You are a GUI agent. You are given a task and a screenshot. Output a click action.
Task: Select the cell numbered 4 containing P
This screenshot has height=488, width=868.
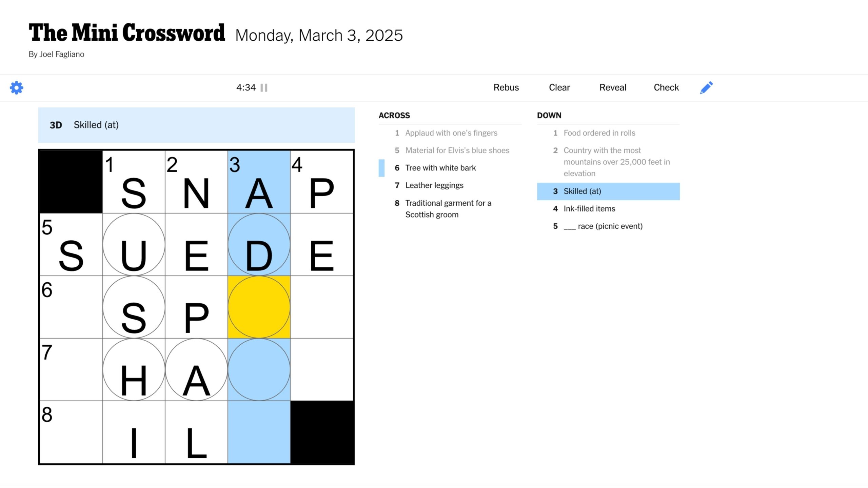pyautogui.click(x=322, y=182)
